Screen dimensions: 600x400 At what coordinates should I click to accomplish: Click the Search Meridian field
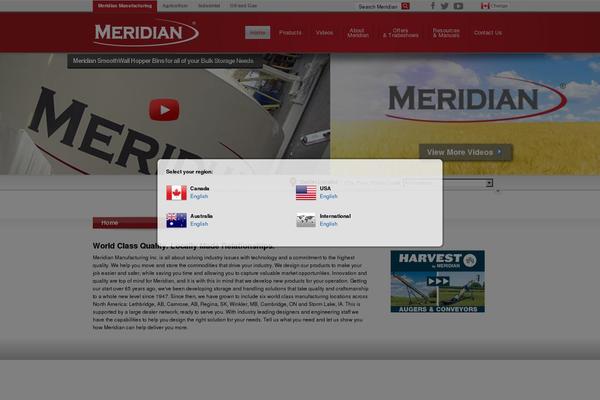click(x=378, y=7)
